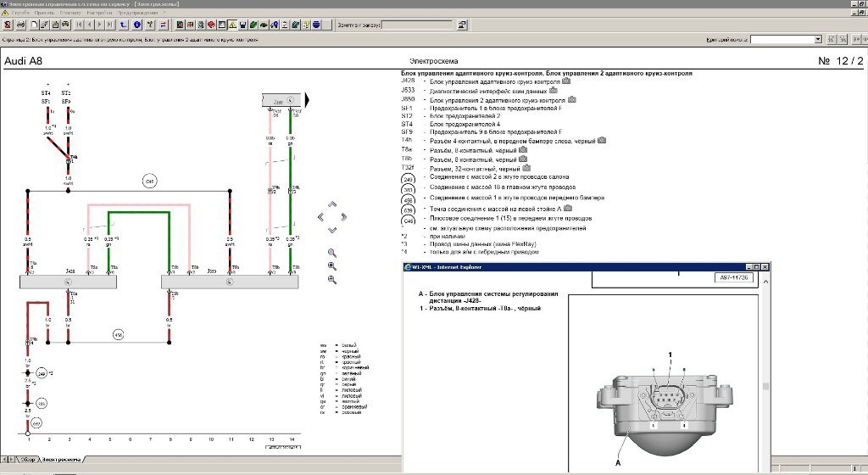Go to the last page toolbar button
868x475 pixels.
[111, 25]
